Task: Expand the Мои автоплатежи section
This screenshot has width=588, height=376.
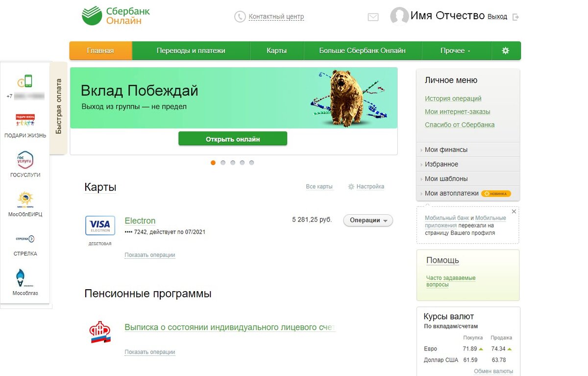Action: (468, 193)
